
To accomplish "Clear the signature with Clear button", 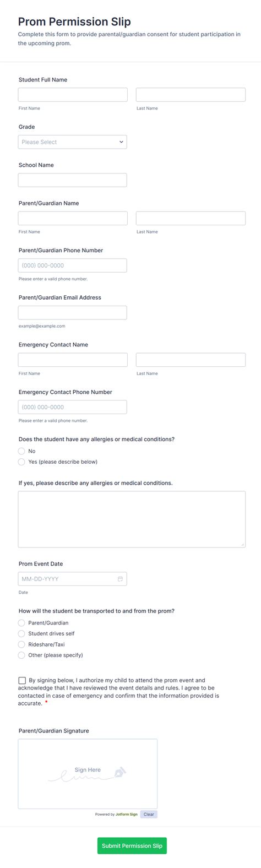I will [x=149, y=814].
